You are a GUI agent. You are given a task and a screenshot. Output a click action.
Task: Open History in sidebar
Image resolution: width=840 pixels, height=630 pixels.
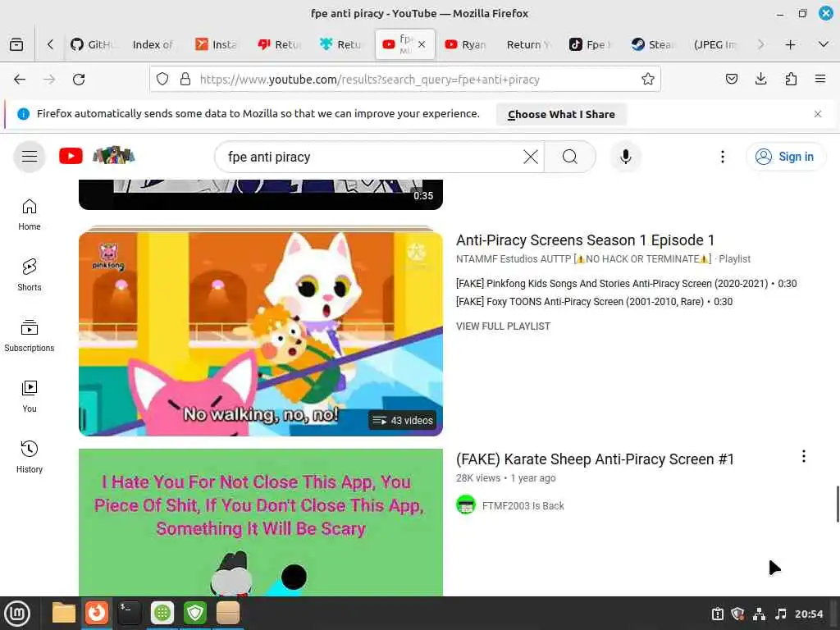tap(30, 457)
